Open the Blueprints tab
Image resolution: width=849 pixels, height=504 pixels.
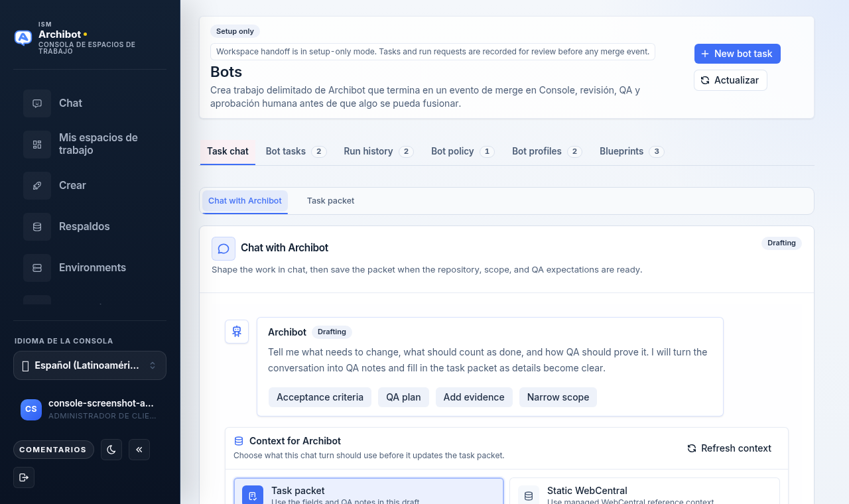coord(631,151)
